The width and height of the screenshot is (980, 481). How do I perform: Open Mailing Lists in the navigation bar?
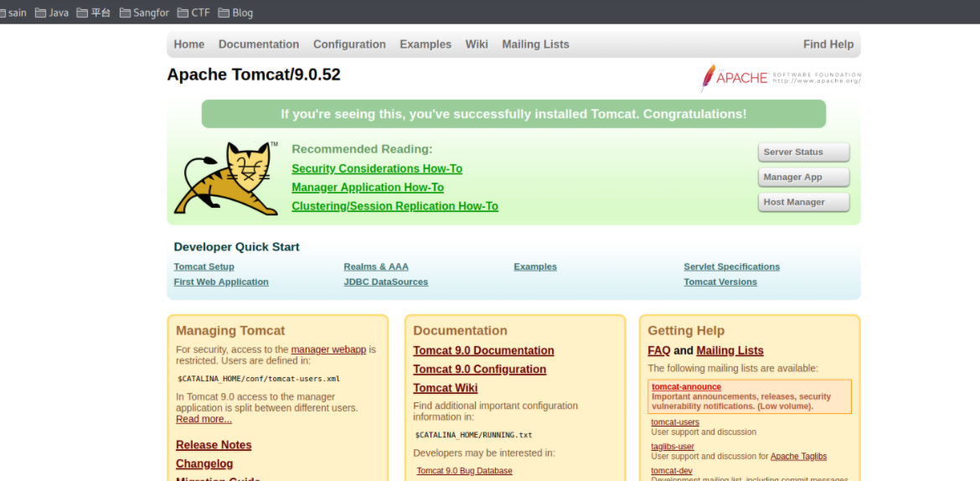pyautogui.click(x=535, y=44)
